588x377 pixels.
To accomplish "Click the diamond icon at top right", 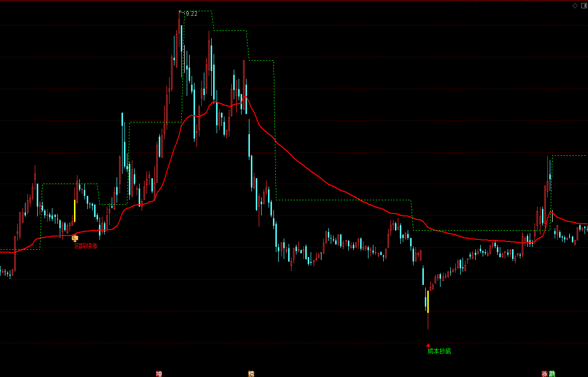I will [575, 5].
